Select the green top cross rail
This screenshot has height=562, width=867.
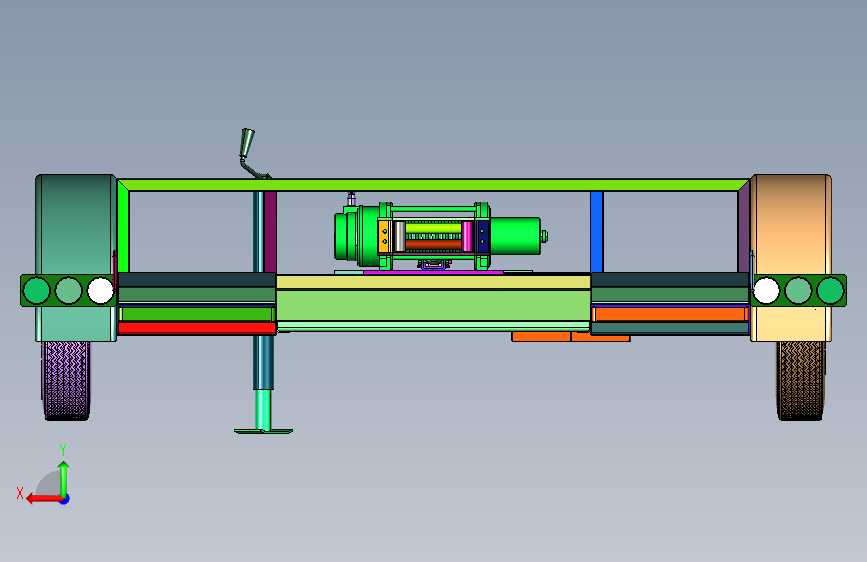[434, 185]
